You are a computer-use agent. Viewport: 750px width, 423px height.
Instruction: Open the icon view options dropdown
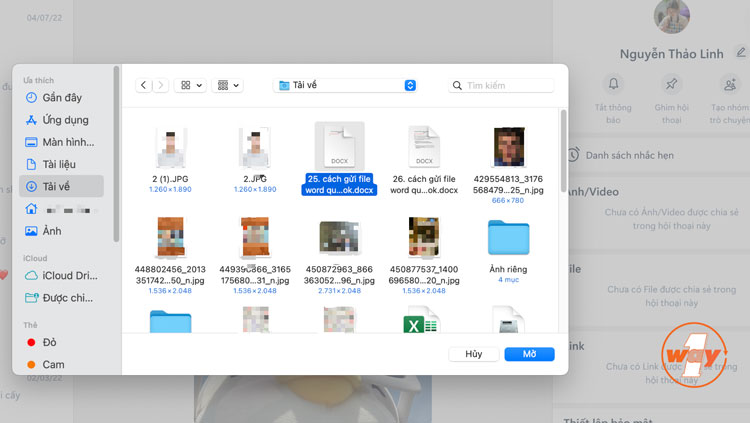tap(190, 85)
